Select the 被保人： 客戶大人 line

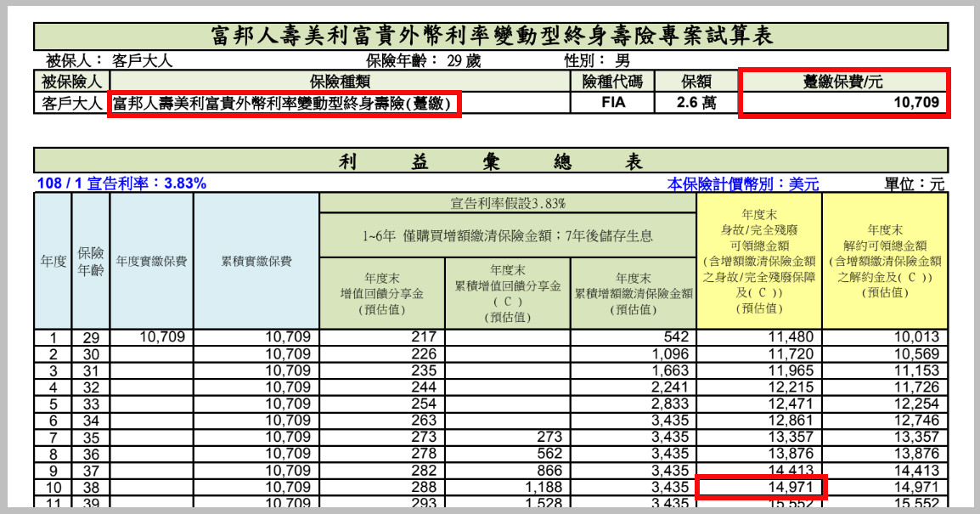109,60
